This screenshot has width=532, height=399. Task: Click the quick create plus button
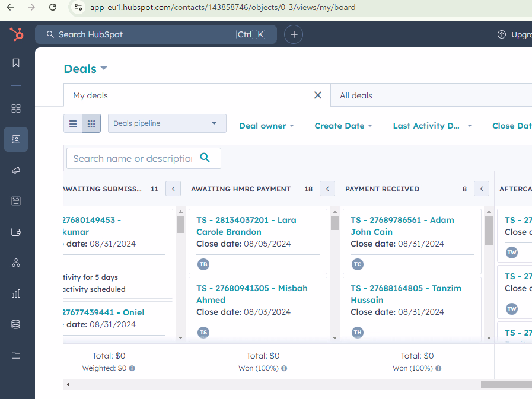[x=294, y=34]
